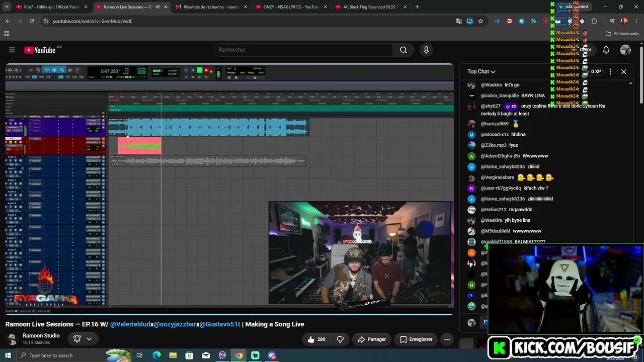Open the Discord taskbar icon
This screenshot has height=362, width=644.
pyautogui.click(x=272, y=355)
